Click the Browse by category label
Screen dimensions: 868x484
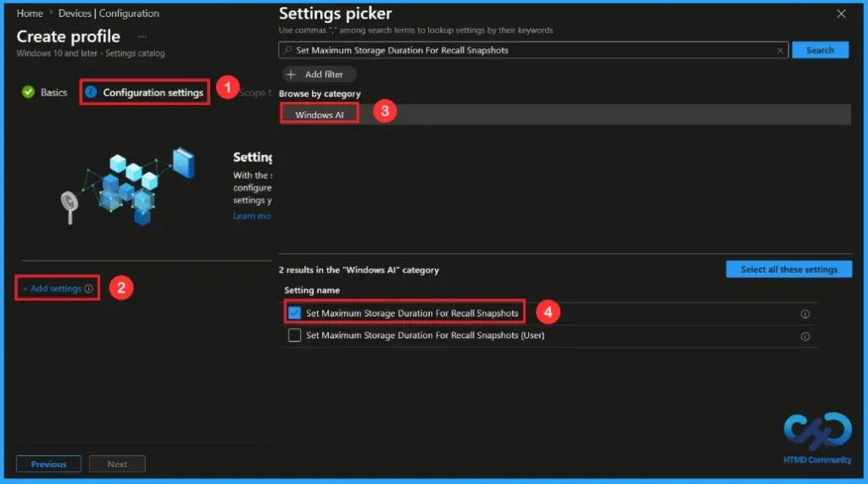(x=320, y=93)
